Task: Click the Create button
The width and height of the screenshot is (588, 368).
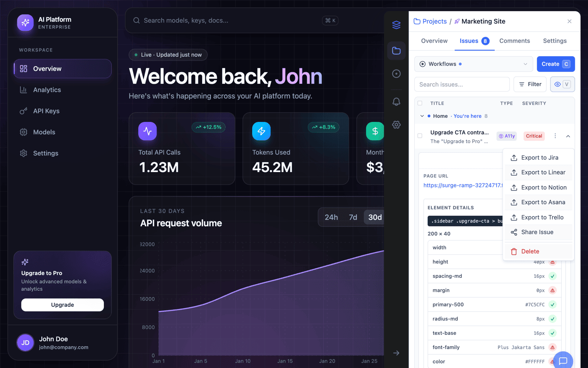Action: click(556, 64)
